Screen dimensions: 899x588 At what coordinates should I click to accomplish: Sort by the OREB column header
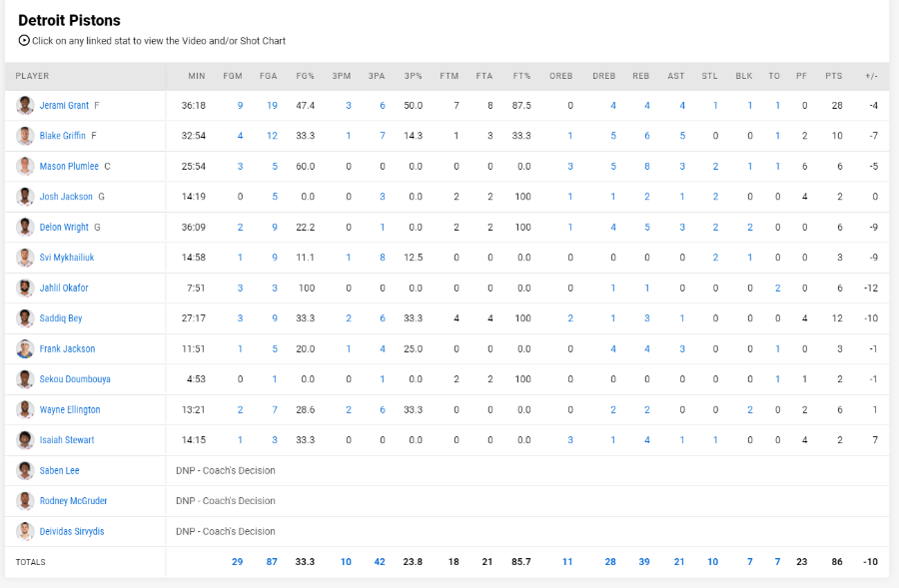[560, 76]
